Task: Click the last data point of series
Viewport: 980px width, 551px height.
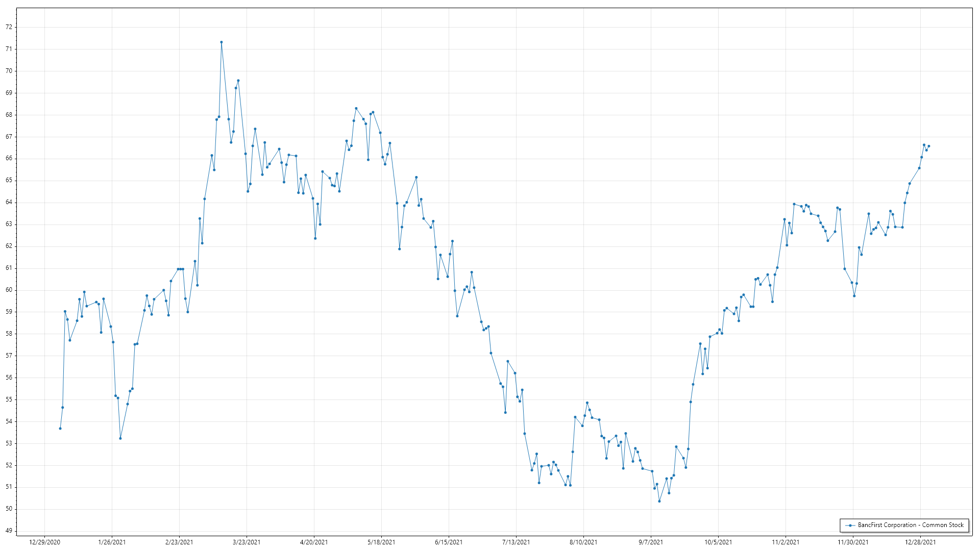Action: tap(928, 146)
